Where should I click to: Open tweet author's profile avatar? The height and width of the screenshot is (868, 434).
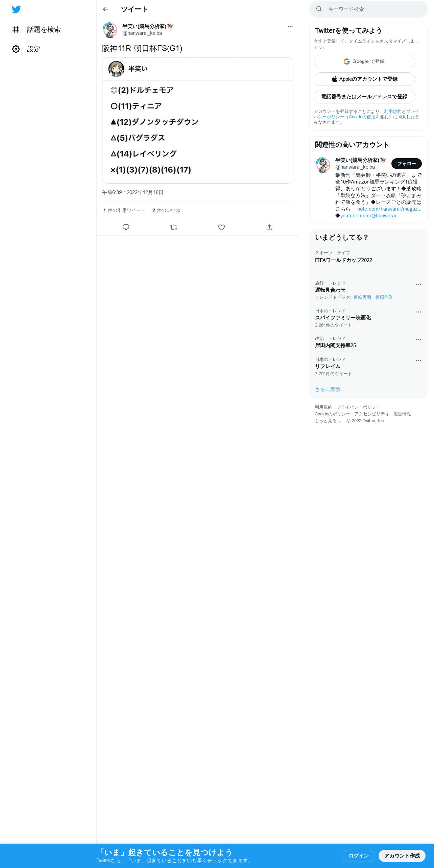tap(110, 30)
